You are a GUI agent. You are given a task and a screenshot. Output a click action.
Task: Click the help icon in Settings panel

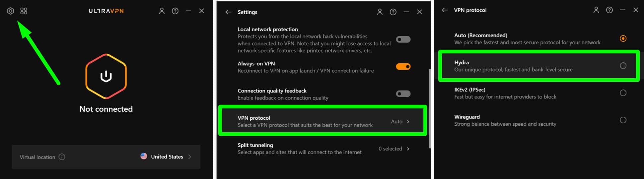click(393, 12)
